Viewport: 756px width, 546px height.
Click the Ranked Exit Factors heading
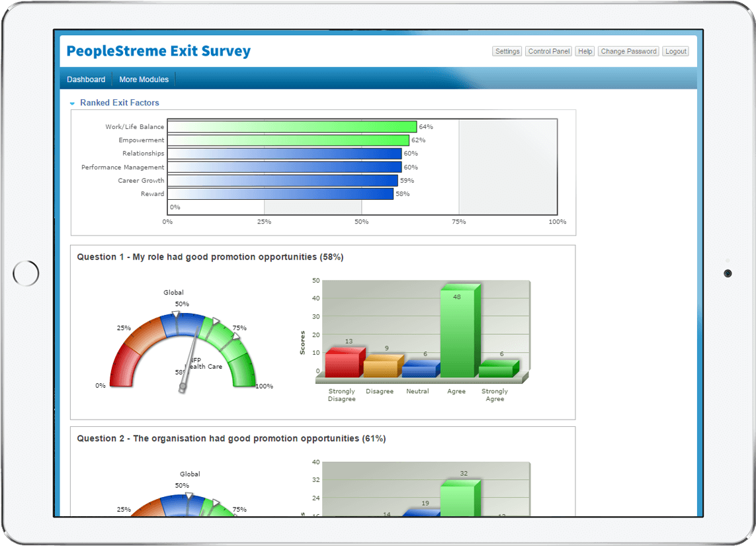pos(119,103)
